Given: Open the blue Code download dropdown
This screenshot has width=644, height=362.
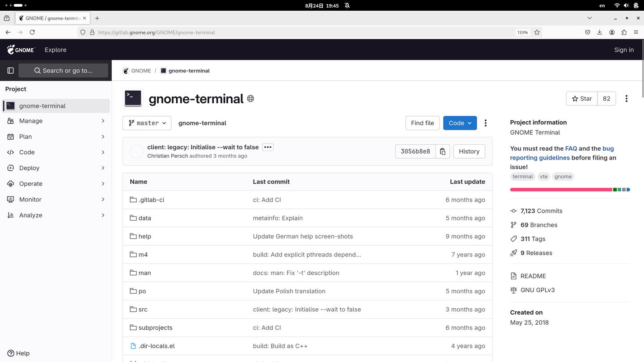Looking at the screenshot, I should pos(460,123).
